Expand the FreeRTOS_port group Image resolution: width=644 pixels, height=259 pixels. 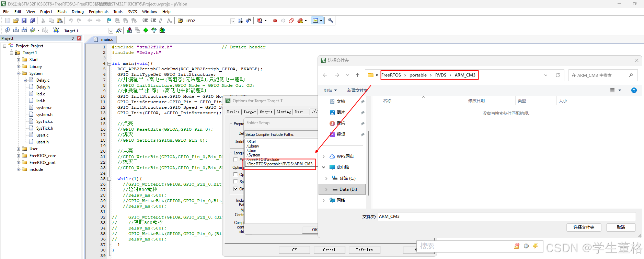pyautogui.click(x=18, y=163)
